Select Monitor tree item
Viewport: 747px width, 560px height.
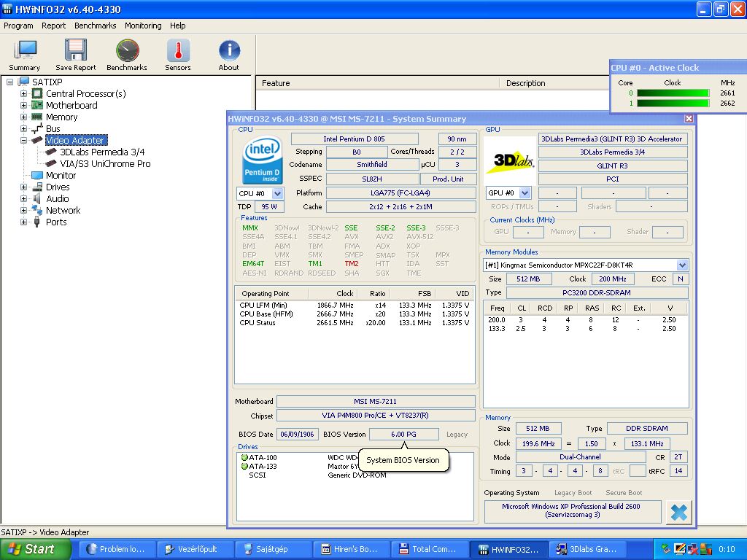(61, 175)
